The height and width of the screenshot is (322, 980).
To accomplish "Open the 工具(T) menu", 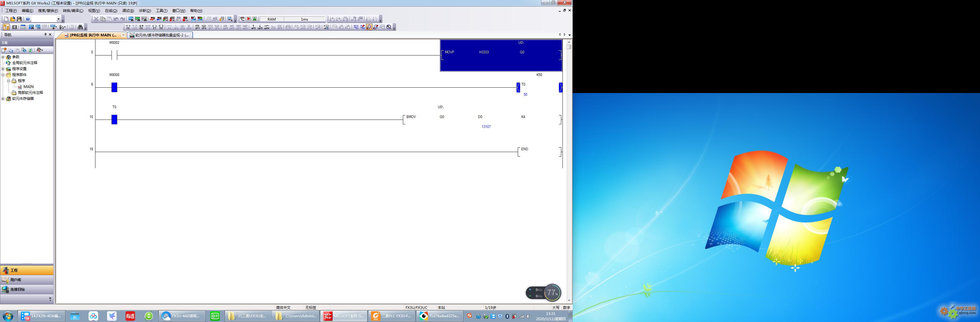I will (x=162, y=11).
